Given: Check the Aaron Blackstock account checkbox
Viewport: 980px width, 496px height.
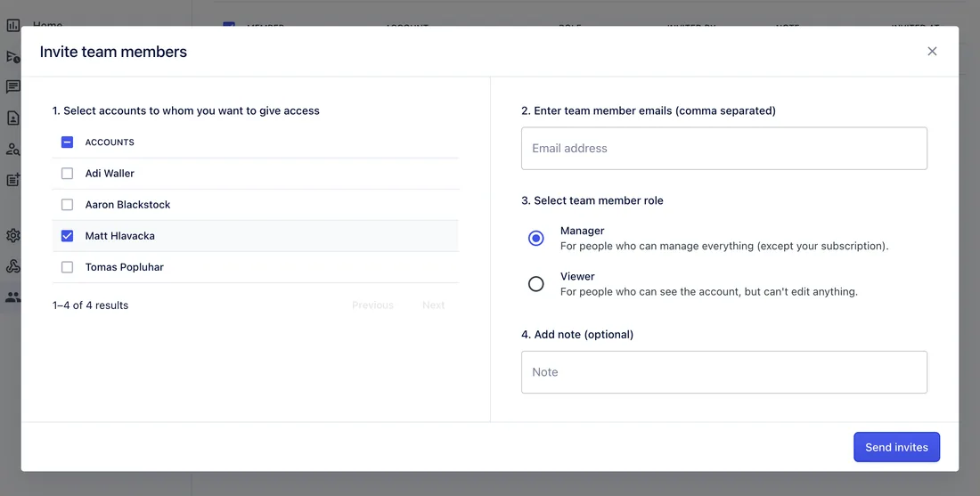Looking at the screenshot, I should point(68,205).
